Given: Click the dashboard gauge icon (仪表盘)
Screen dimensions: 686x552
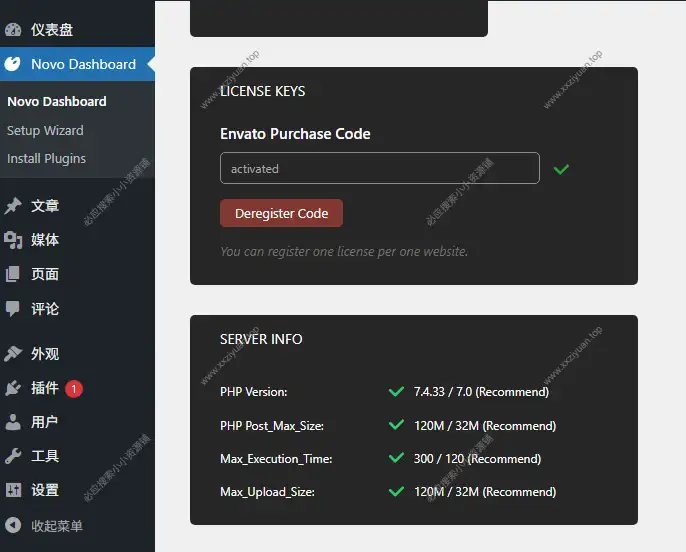Looking at the screenshot, I should click(x=13, y=30).
